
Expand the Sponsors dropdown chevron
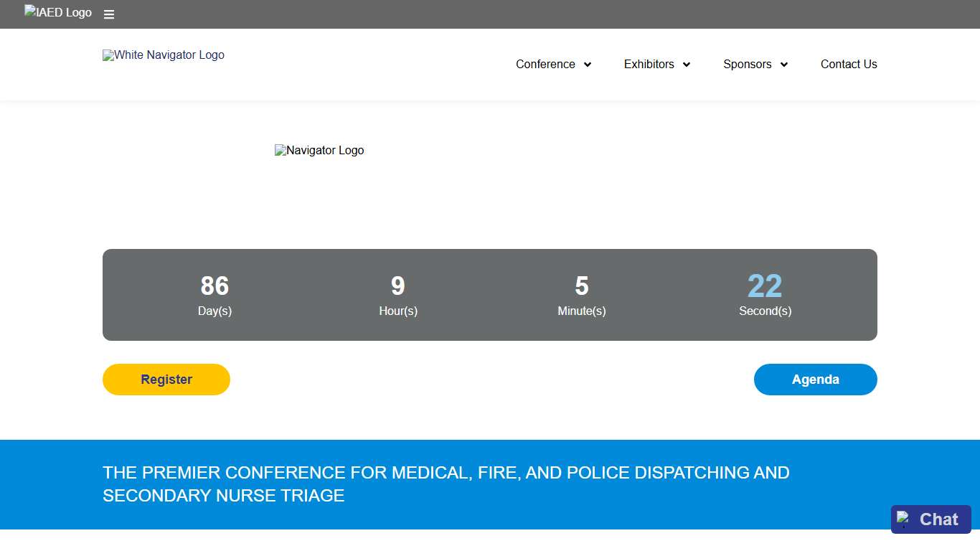[784, 65]
